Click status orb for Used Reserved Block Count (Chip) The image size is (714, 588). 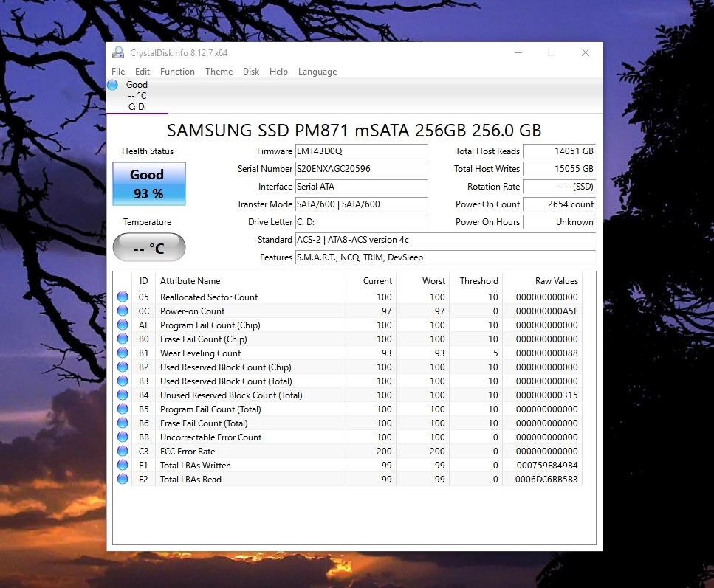coord(123,367)
